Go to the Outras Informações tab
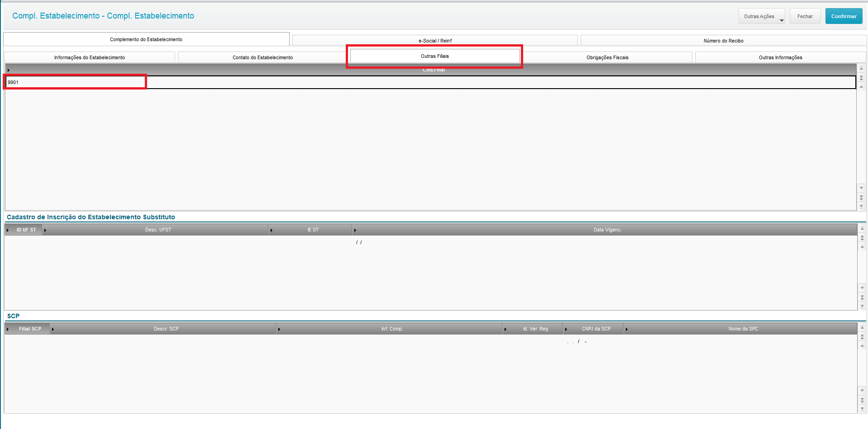This screenshot has height=429, width=868. coord(780,57)
